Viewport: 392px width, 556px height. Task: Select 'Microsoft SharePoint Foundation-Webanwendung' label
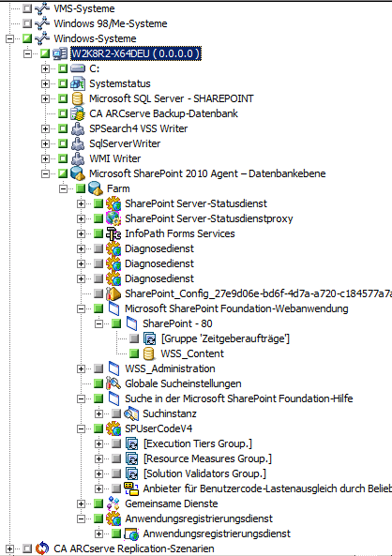pos(236,308)
